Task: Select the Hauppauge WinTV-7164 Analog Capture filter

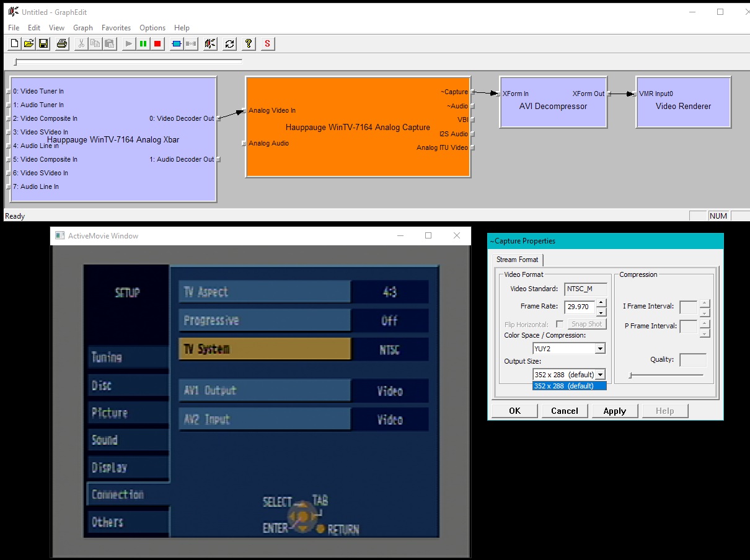Action: tap(358, 128)
